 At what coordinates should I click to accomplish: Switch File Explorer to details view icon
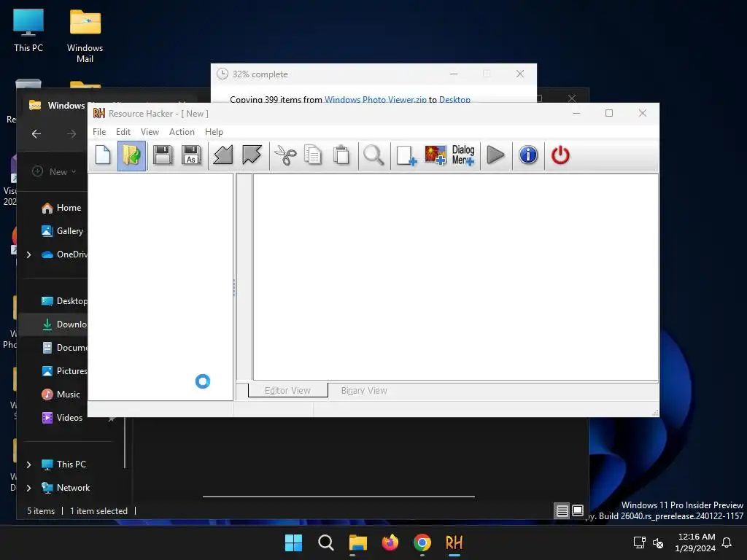562,511
